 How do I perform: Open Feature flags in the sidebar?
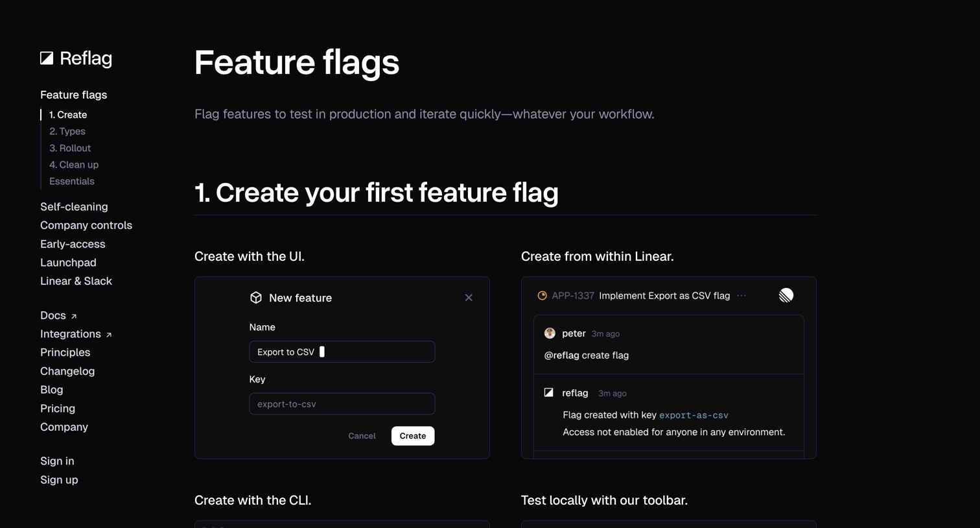point(74,95)
